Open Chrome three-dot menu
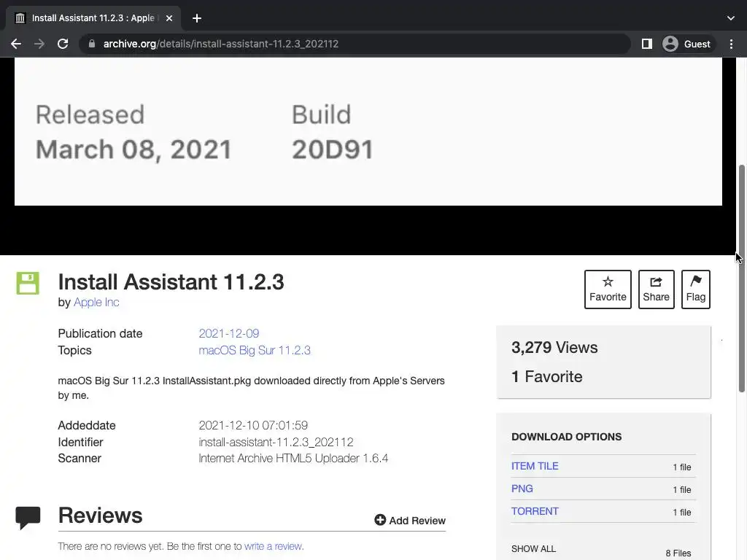The height and width of the screenshot is (560, 747). click(x=731, y=44)
